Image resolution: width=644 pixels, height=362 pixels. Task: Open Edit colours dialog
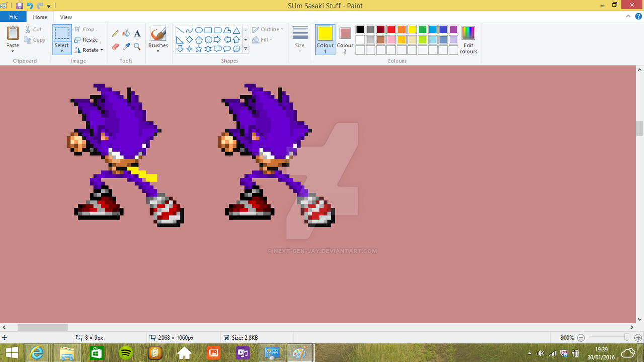click(x=468, y=40)
